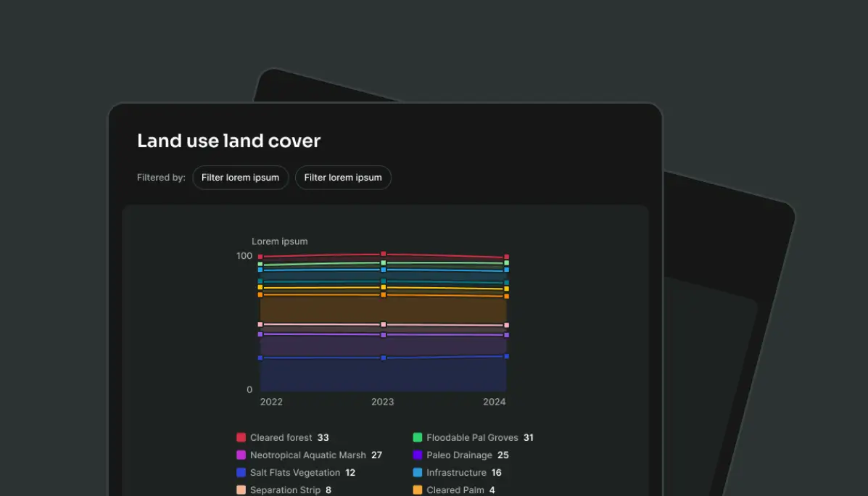Click the second "Filter lorem ipsum" chip

(x=343, y=178)
